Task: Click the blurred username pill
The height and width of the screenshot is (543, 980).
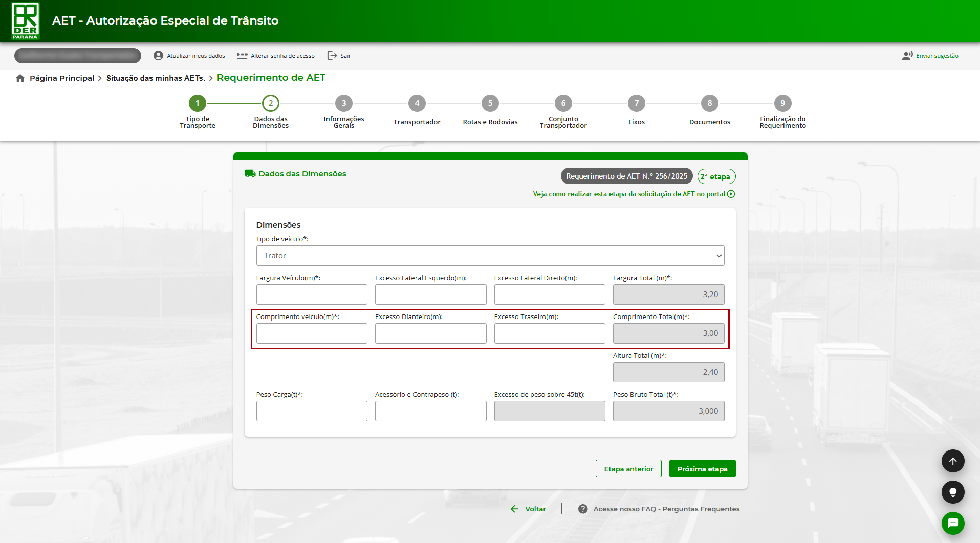Action: [x=78, y=55]
